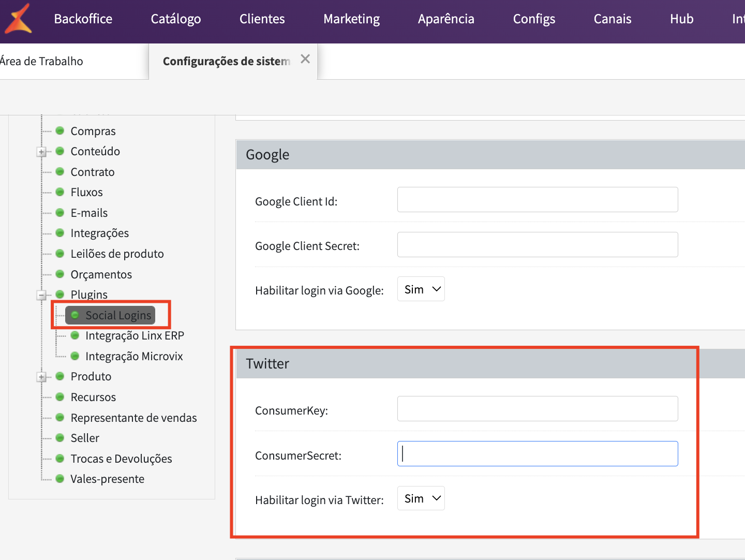
Task: Click the Twitter section header
Action: pos(490,363)
